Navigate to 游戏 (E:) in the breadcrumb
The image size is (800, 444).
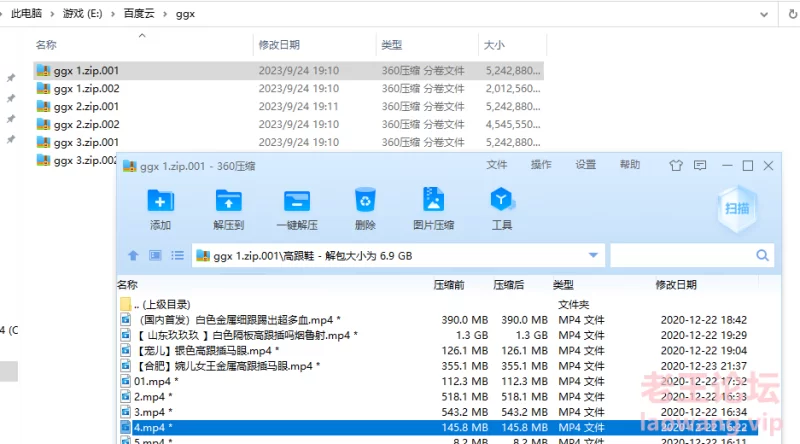point(83,14)
